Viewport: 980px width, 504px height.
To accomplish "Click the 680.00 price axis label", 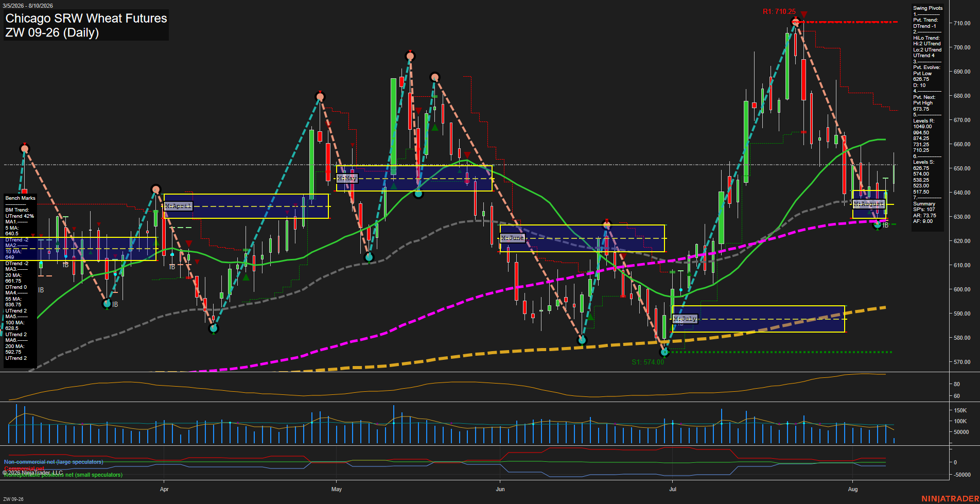I will click(x=962, y=96).
